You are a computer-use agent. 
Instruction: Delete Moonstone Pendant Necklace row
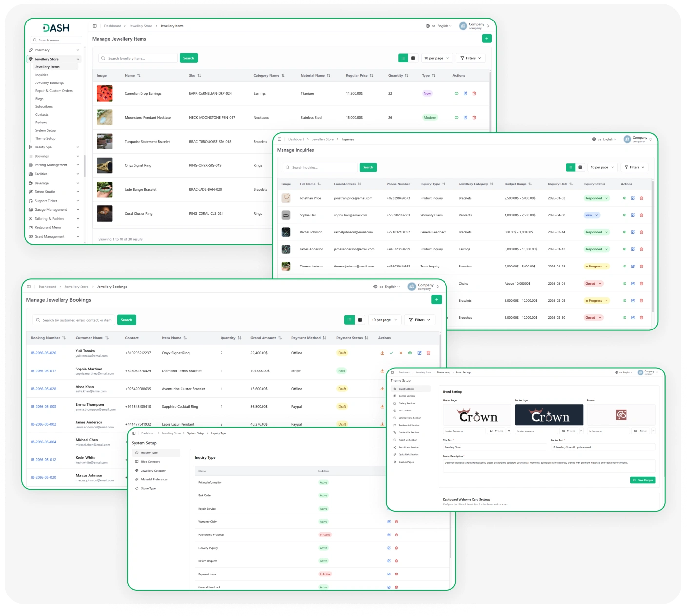click(x=474, y=118)
